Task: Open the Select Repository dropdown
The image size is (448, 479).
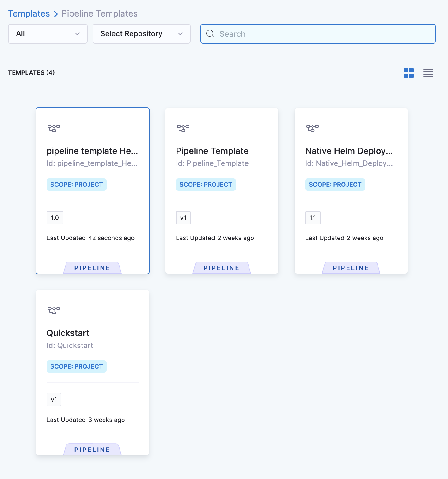Action: tap(142, 34)
